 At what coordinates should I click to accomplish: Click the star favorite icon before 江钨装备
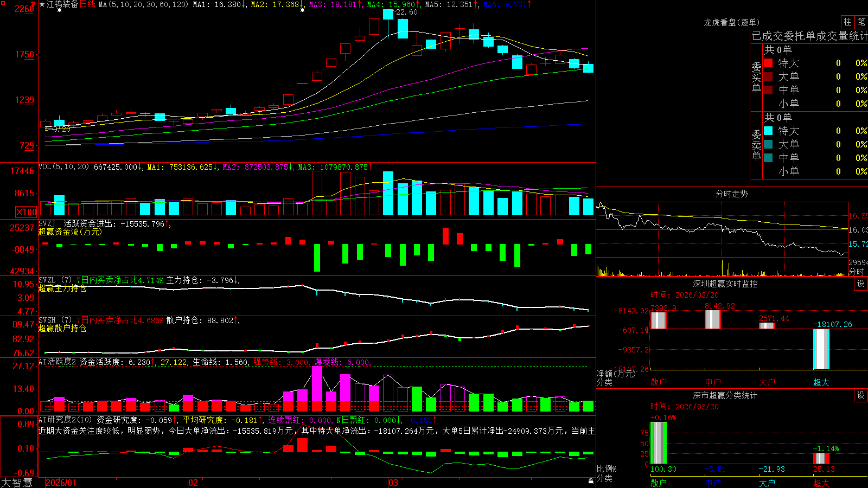click(x=42, y=4)
